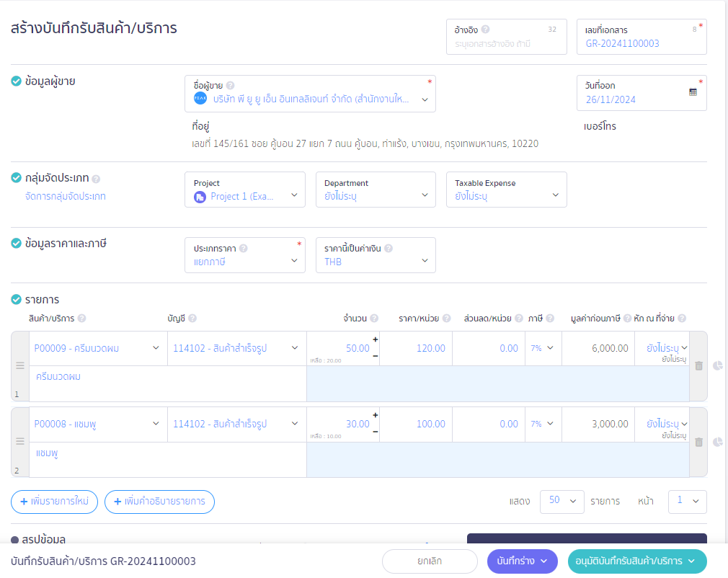
Task: Click the unit price field of ครีมนวดผม
Action: click(x=416, y=348)
